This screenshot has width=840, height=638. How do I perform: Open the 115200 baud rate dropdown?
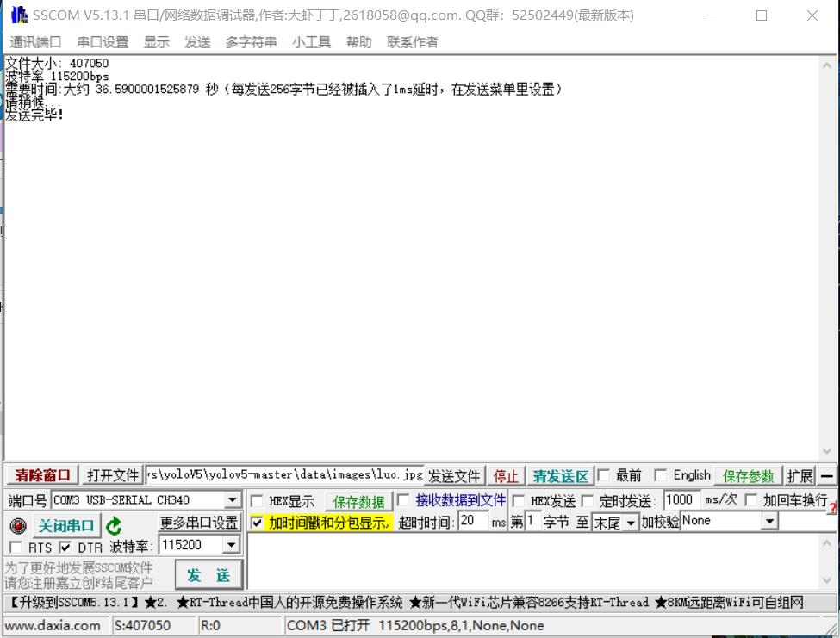click(x=229, y=544)
